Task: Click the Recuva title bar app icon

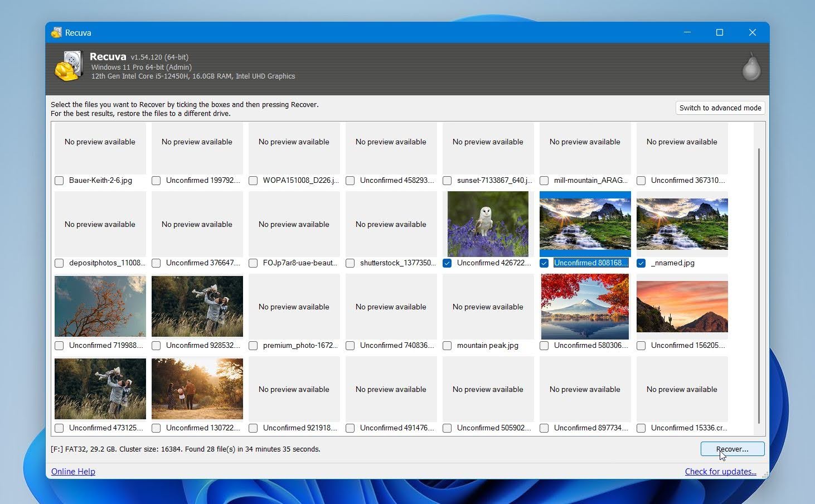Action: tap(56, 32)
